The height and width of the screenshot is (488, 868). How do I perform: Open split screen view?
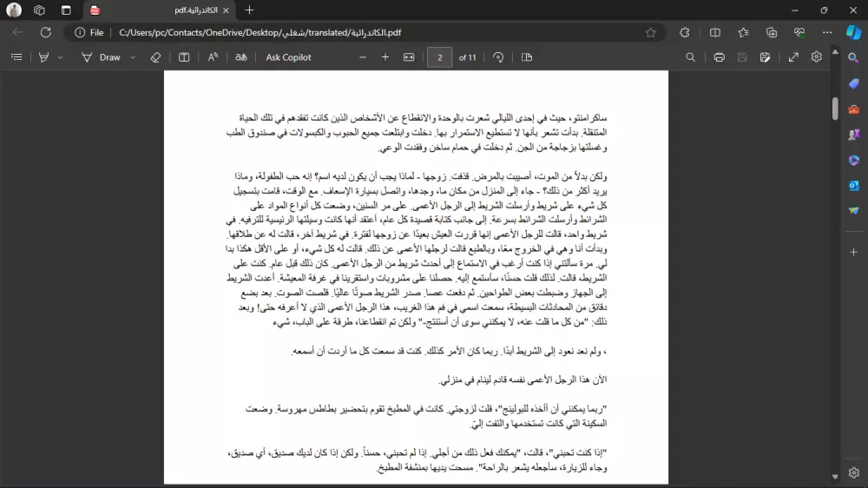715,33
